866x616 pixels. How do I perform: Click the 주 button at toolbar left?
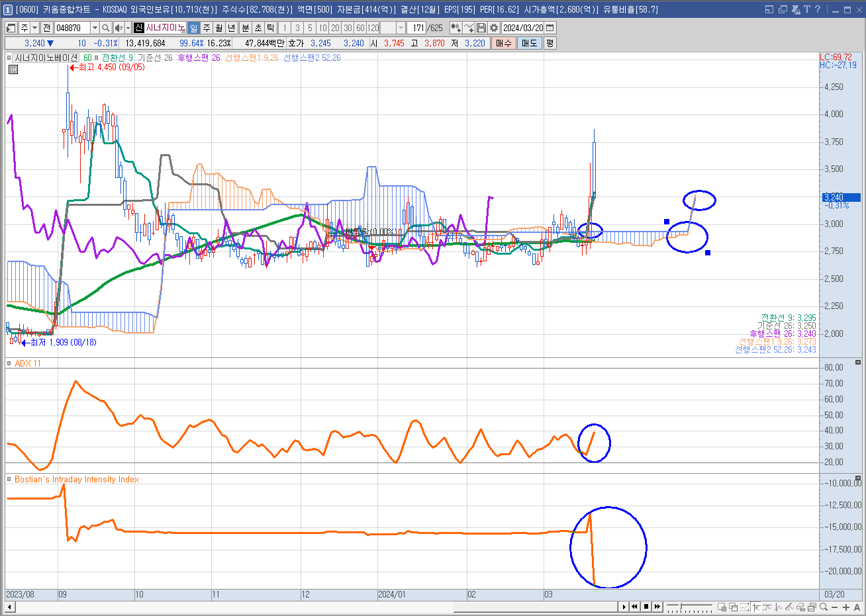point(24,28)
